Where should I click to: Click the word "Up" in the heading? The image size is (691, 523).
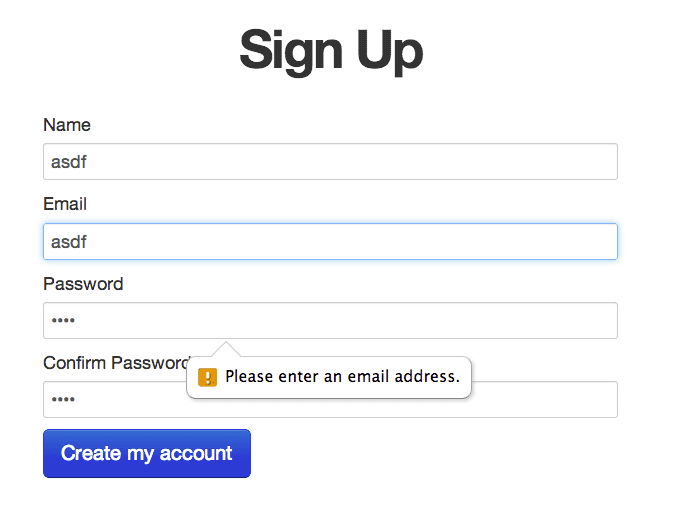point(391,50)
